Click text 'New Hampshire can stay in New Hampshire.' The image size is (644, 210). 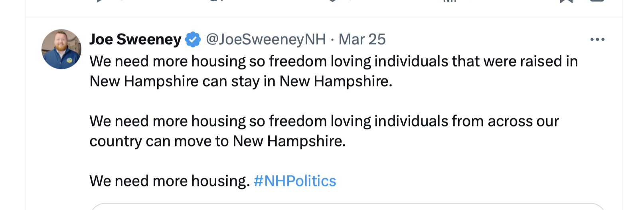241,81
